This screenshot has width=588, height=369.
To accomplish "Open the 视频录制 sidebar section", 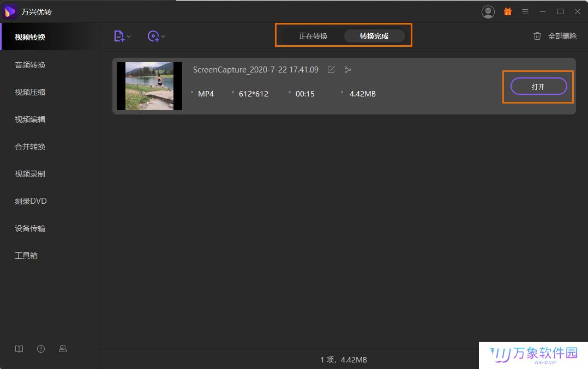I will (x=30, y=174).
